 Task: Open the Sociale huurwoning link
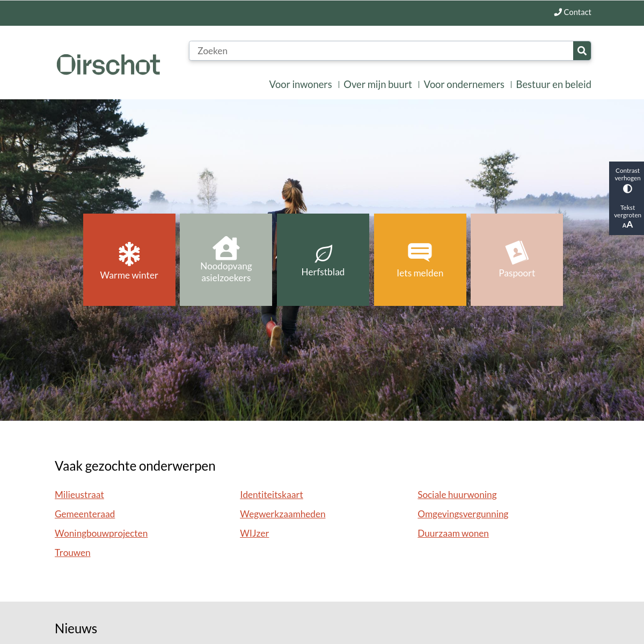click(x=457, y=495)
